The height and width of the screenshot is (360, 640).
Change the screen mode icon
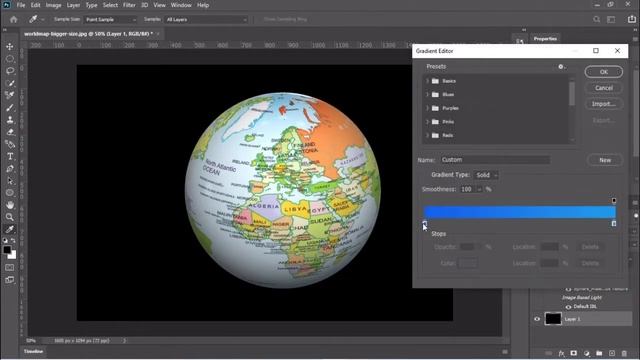(x=10, y=280)
